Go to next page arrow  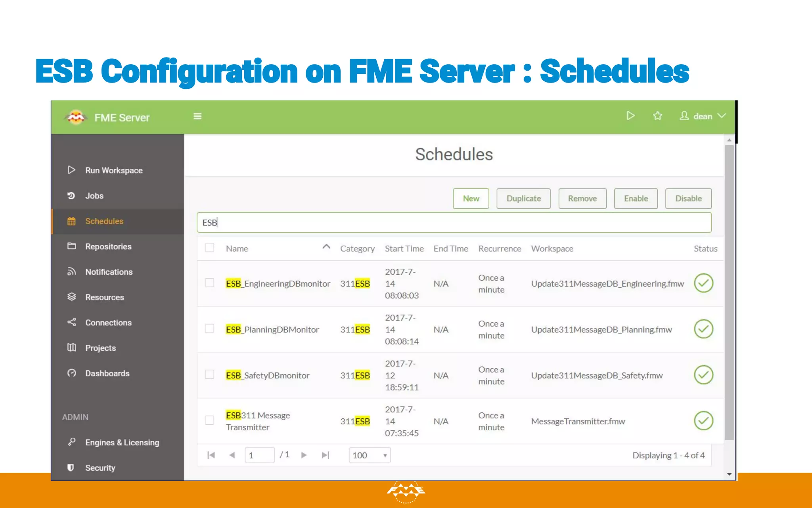pyautogui.click(x=304, y=455)
